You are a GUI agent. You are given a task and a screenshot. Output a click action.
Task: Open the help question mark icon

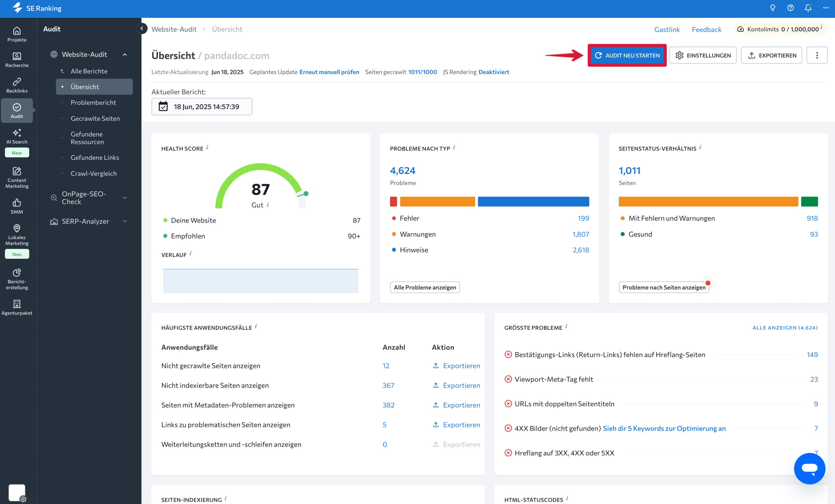tap(790, 8)
